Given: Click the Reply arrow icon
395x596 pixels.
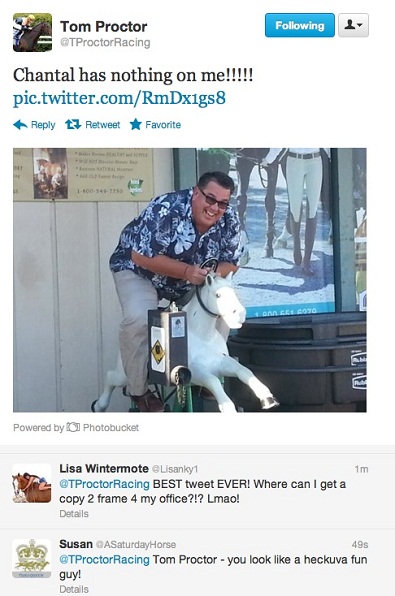Looking at the screenshot, I should (x=20, y=125).
